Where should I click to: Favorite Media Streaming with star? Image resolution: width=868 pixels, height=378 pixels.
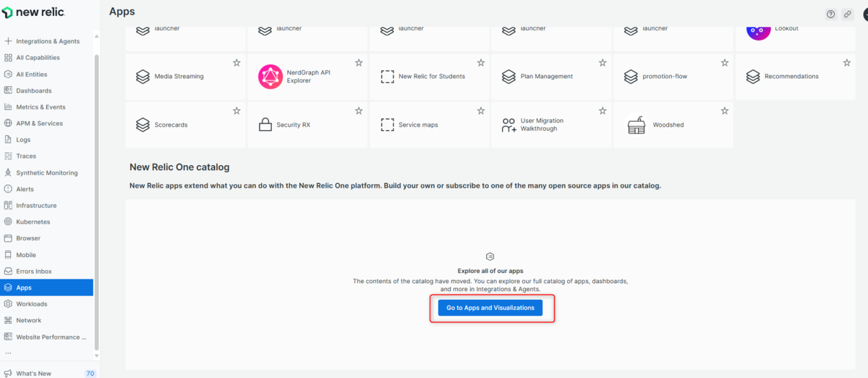point(237,63)
